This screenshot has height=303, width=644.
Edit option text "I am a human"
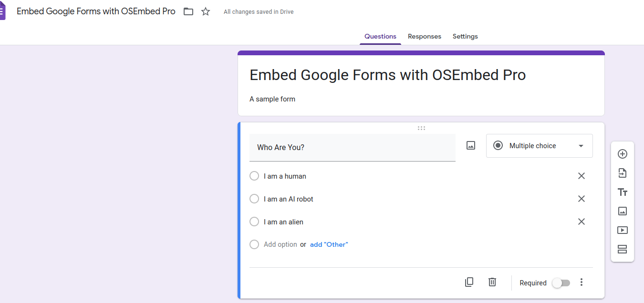coord(285,176)
